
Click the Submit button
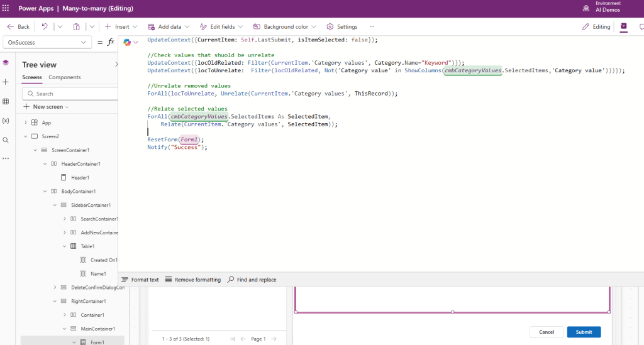coord(583,332)
